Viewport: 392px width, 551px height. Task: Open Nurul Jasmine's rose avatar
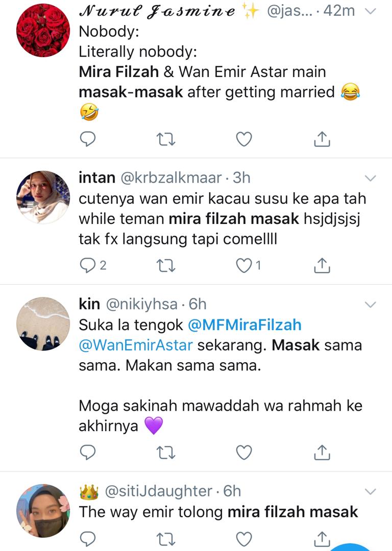(43, 30)
